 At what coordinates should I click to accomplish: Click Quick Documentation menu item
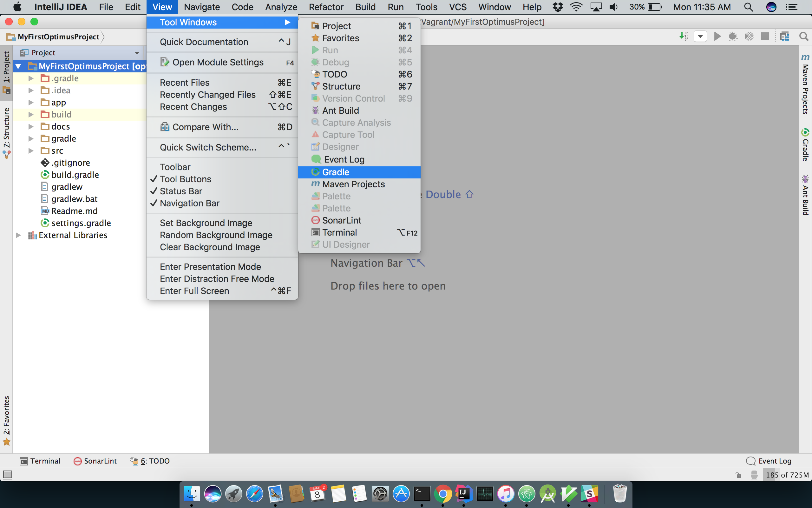(x=222, y=42)
